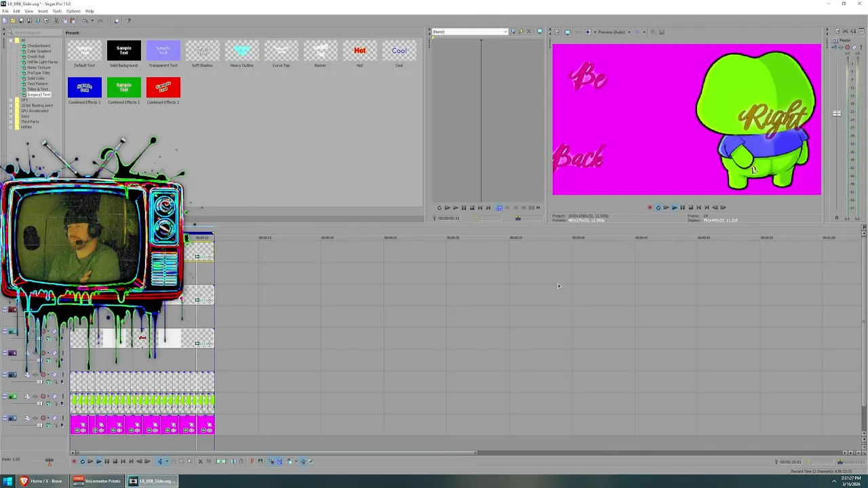Choose the Curve Top preset

(x=281, y=51)
